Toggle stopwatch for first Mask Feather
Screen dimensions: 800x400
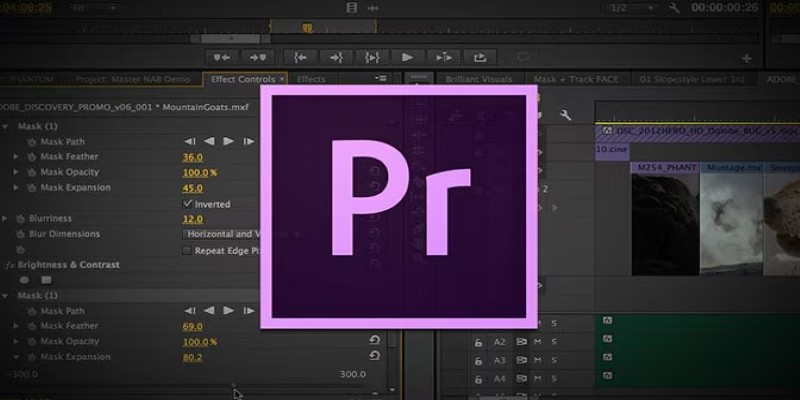pyautogui.click(x=32, y=157)
